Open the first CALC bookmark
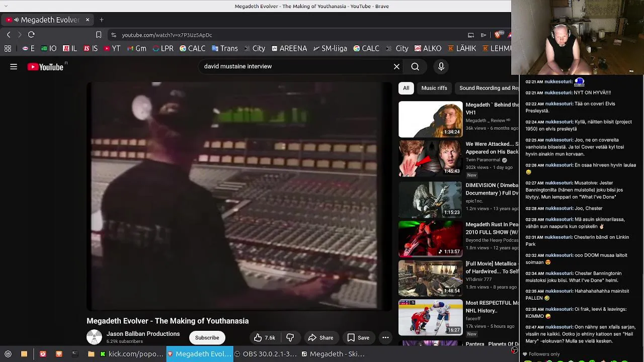Viewport: 644px width, 362px height. click(x=192, y=48)
